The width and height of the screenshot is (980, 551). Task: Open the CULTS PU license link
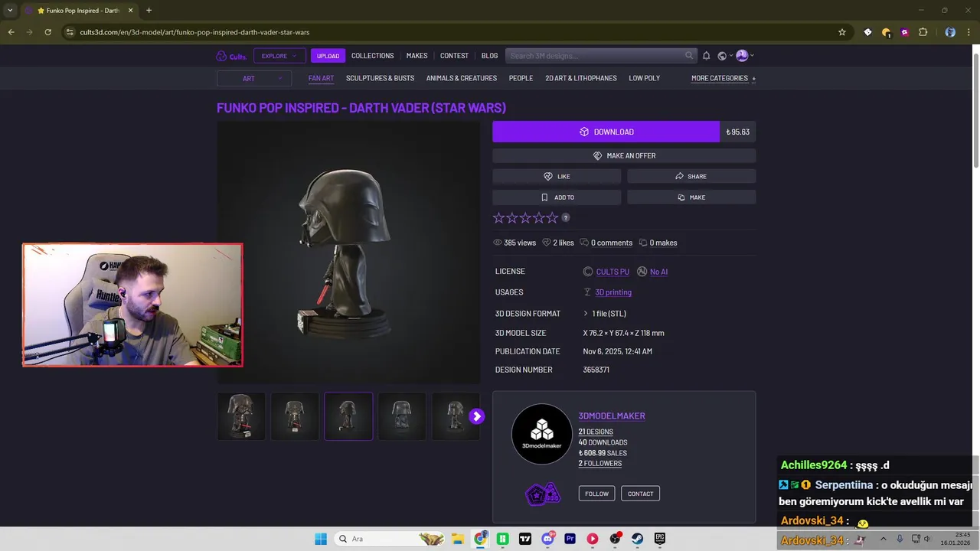click(612, 272)
